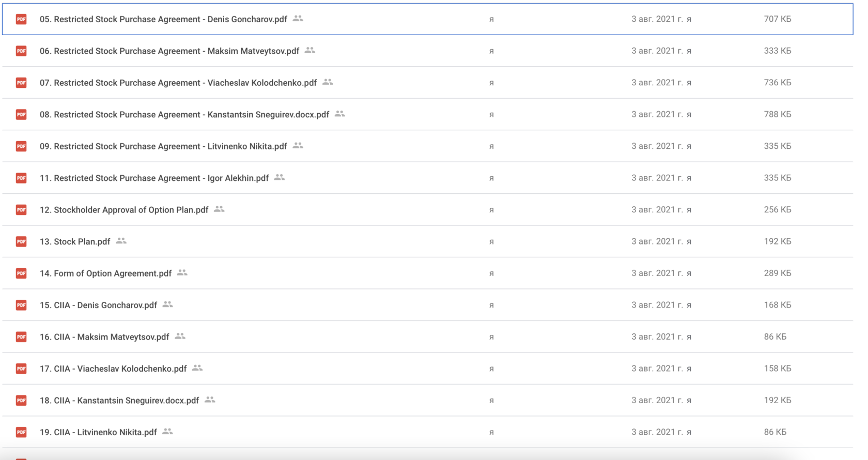Click the 256 КБ file size value
Screen dimensions: 868x460
[x=778, y=210]
